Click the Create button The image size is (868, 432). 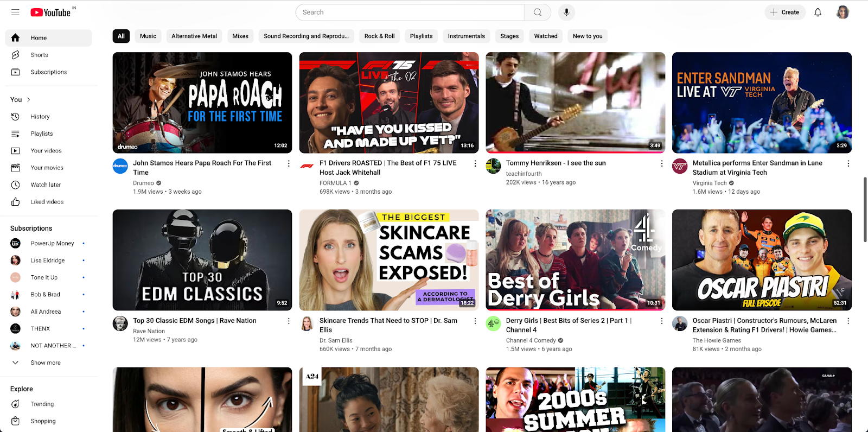click(785, 12)
